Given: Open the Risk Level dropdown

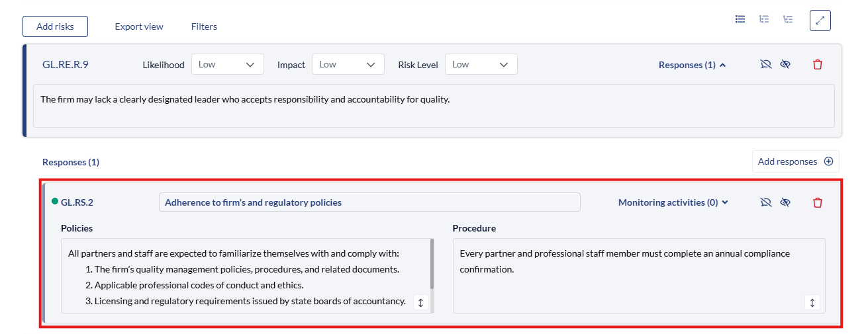Looking at the screenshot, I should (x=481, y=64).
